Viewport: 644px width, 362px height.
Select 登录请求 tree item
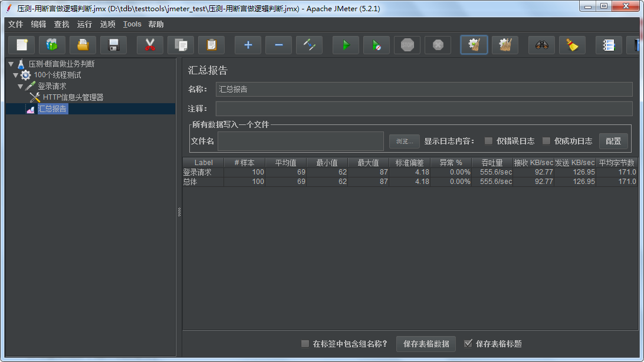52,86
